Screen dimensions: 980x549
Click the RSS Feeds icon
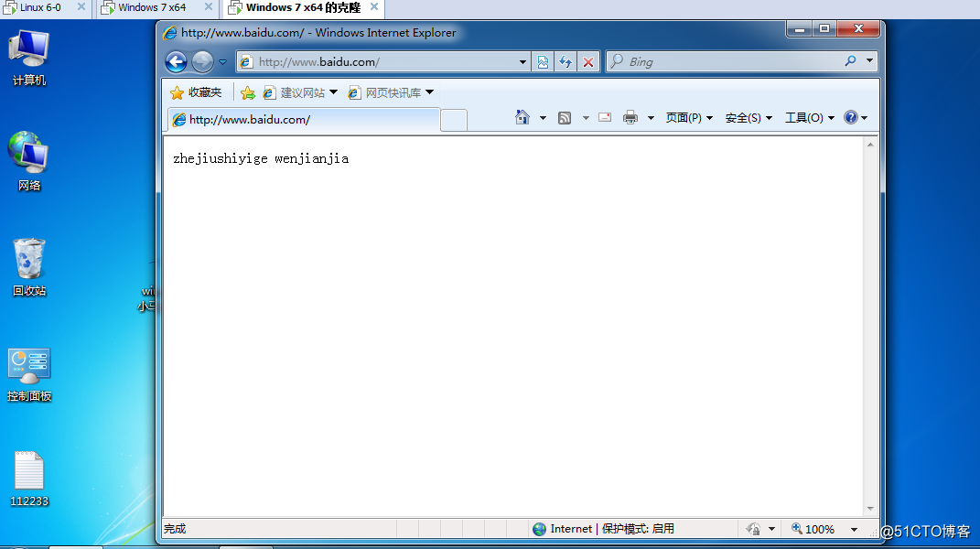565,117
